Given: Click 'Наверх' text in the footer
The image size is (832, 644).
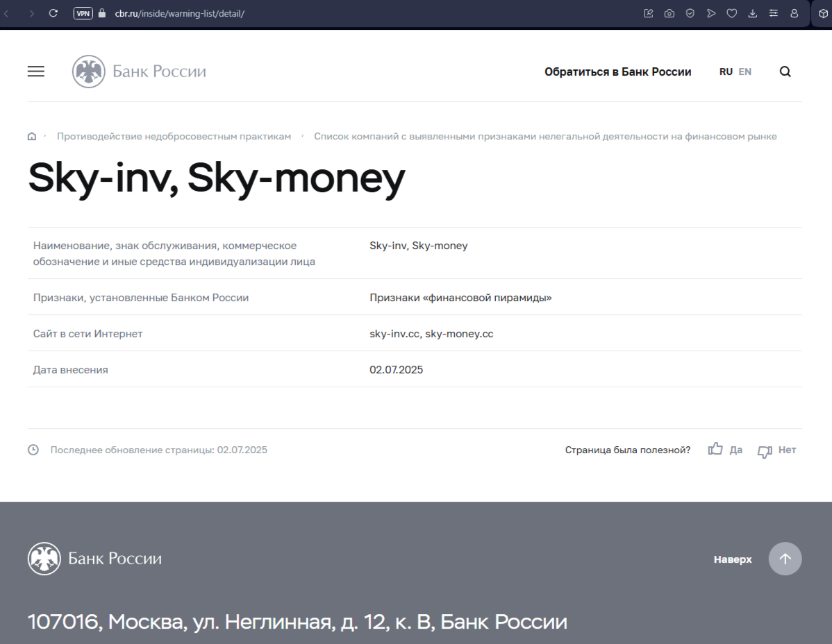Looking at the screenshot, I should [733, 559].
